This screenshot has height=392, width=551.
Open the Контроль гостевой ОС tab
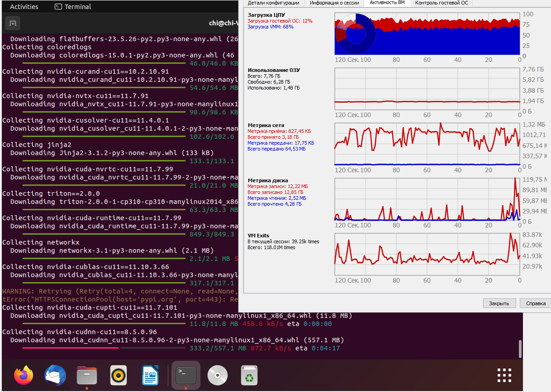pos(442,3)
